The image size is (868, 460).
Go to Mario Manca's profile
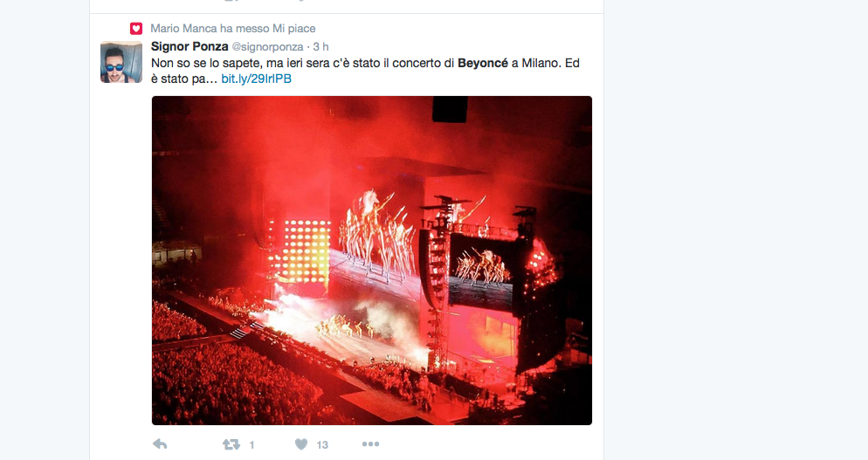(183, 28)
